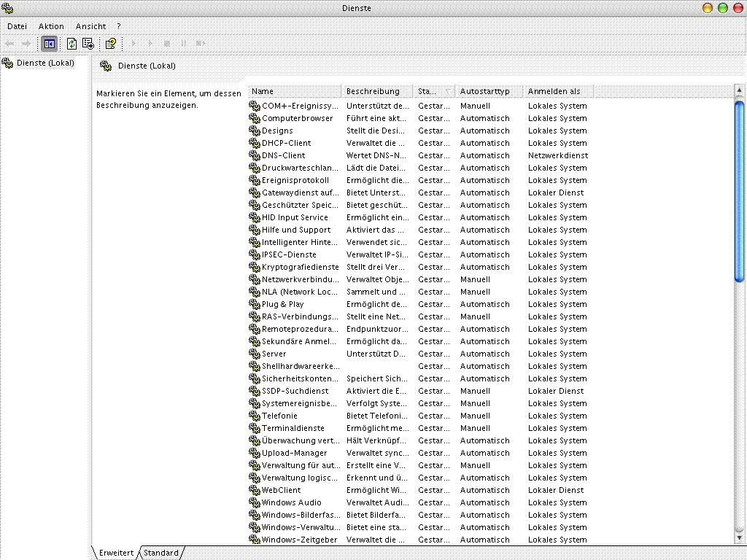Click the Stop service square icon
The image size is (747, 560).
click(167, 43)
